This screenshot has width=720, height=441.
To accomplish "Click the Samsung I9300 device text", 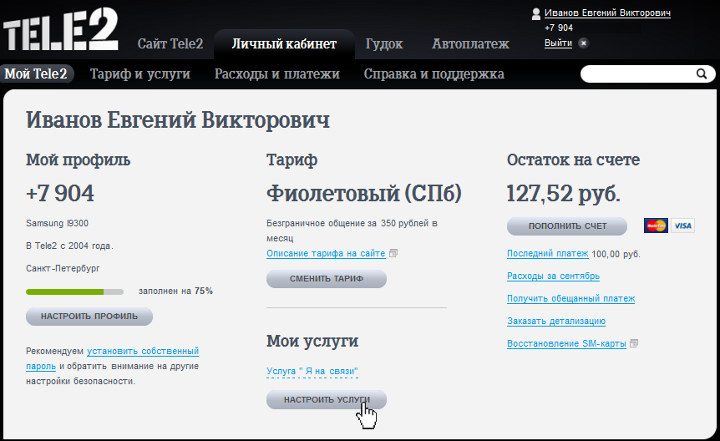I will 57,223.
